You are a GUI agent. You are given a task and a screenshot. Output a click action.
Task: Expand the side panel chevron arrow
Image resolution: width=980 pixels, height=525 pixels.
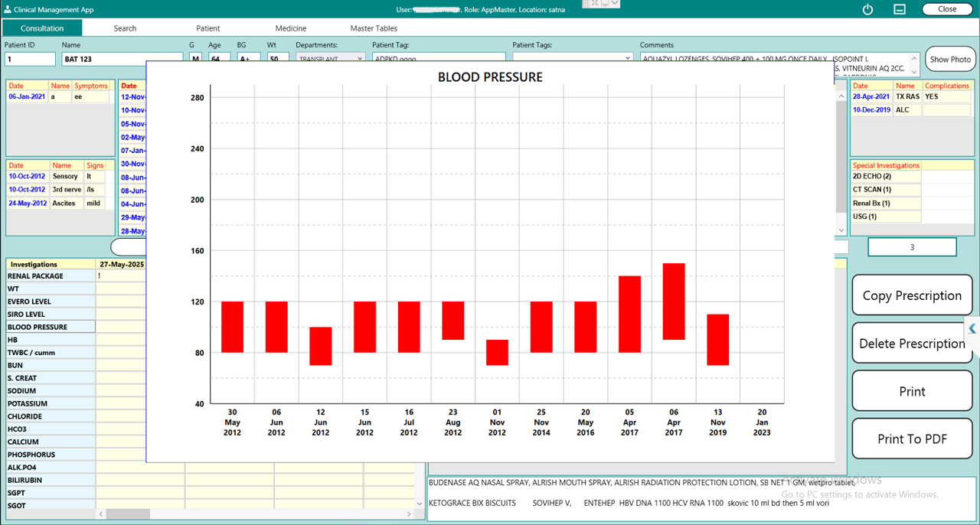tap(972, 329)
